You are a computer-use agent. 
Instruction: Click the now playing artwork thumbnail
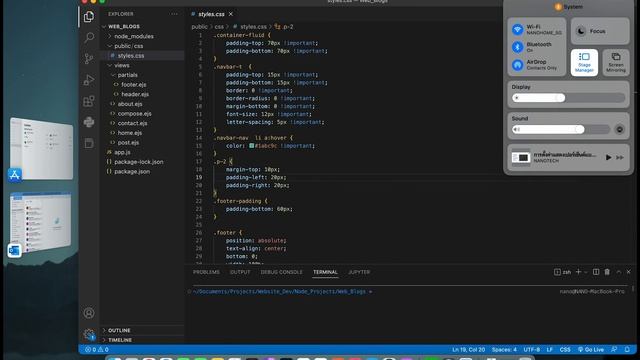(x=521, y=158)
